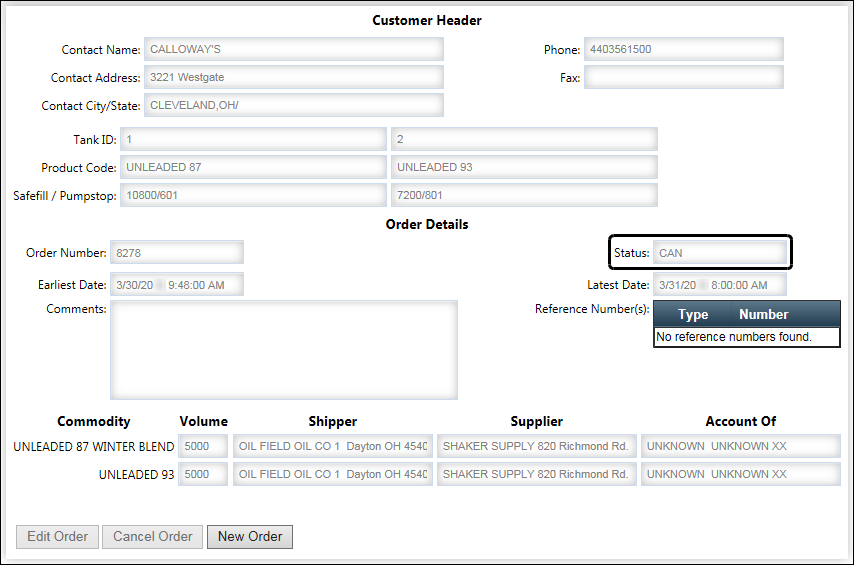Select Supplier field for UNLEADED 87 WINTER BLEND
The width and height of the screenshot is (854, 565).
coord(536,446)
